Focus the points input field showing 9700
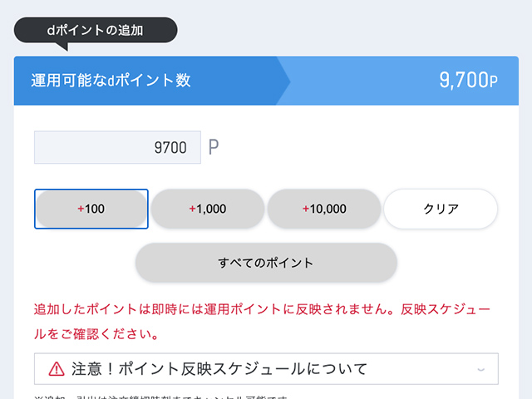 [x=117, y=148]
